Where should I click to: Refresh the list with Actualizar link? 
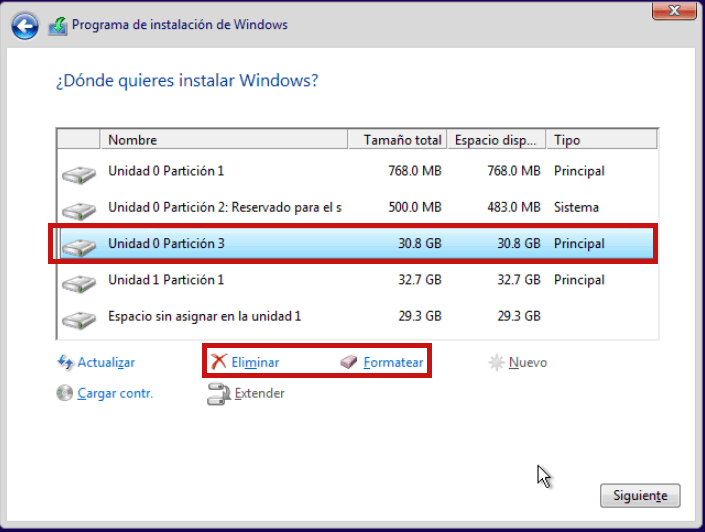pyautogui.click(x=106, y=362)
